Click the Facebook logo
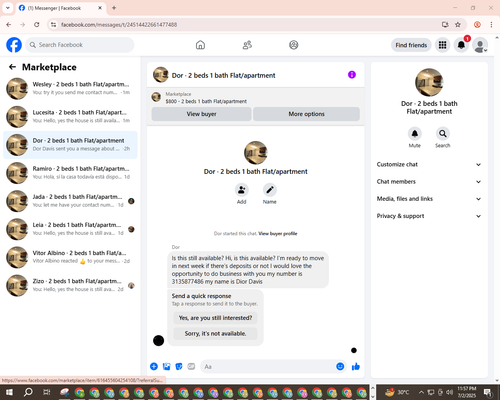 (14, 45)
